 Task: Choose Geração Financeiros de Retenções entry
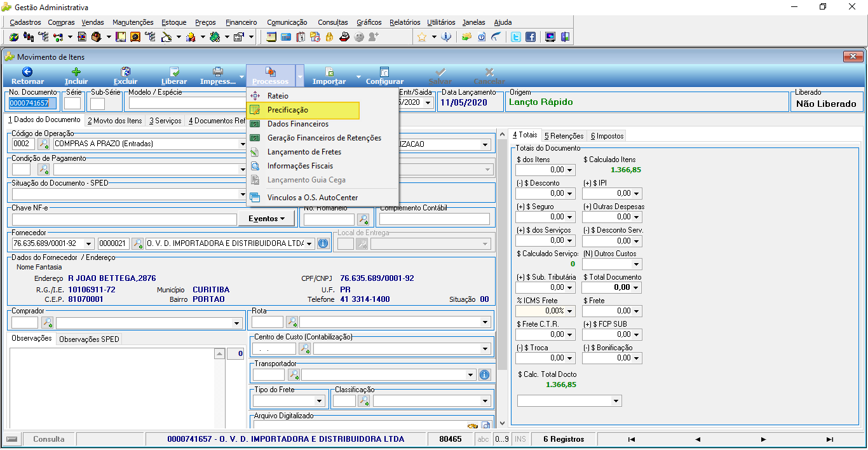(x=323, y=138)
